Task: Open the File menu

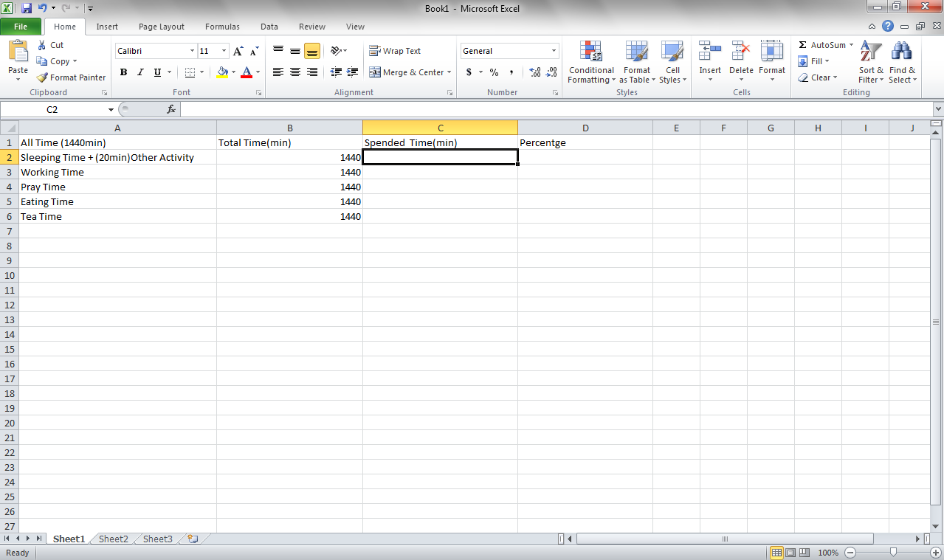Action: [x=21, y=26]
